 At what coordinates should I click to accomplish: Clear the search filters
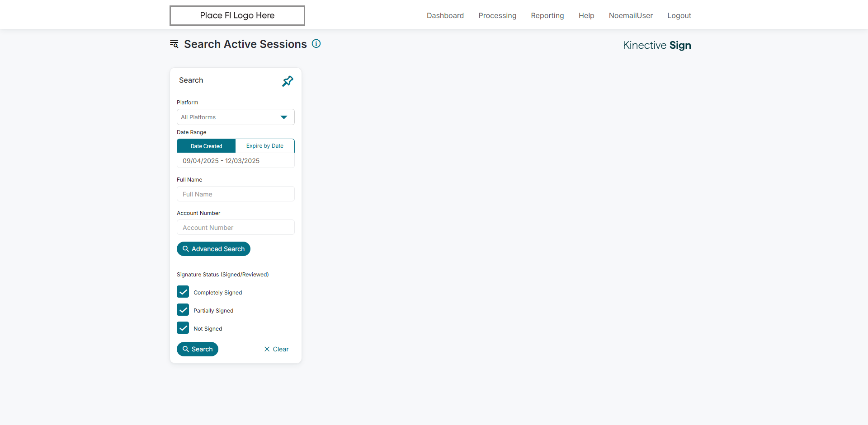coord(276,349)
